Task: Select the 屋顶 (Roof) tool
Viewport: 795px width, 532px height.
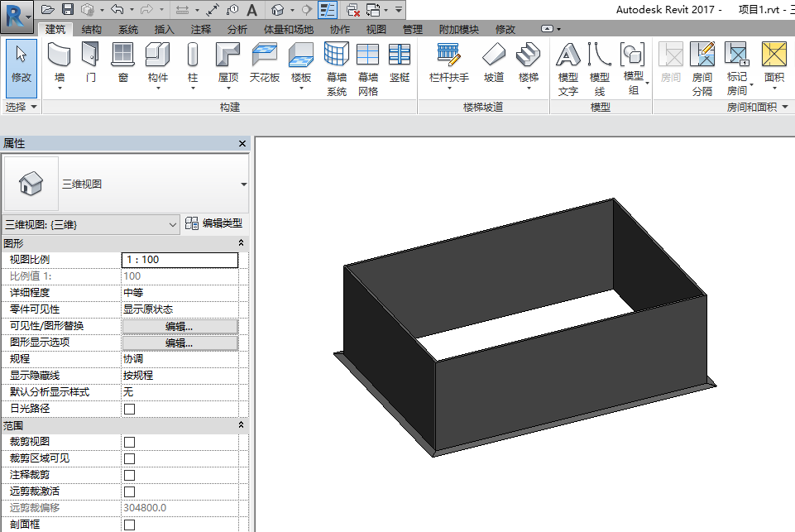Action: (228, 66)
